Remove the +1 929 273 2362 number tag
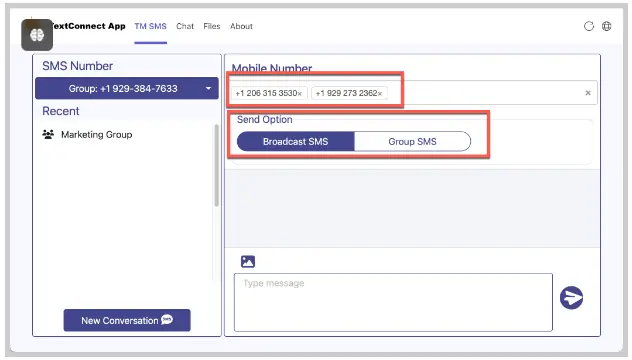Viewport: 632px width, 360px height. tap(380, 94)
